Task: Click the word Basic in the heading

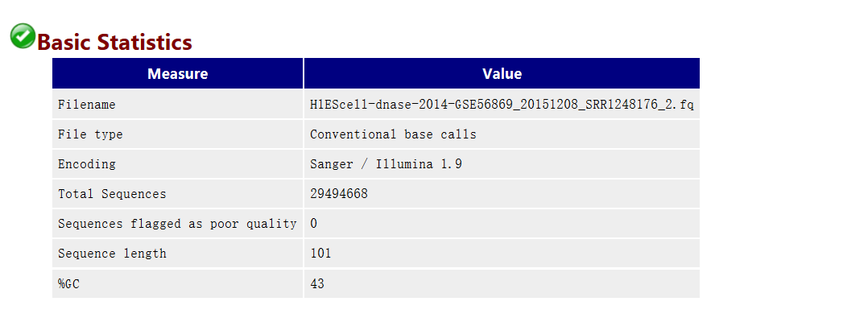Action: pyautogui.click(x=65, y=42)
